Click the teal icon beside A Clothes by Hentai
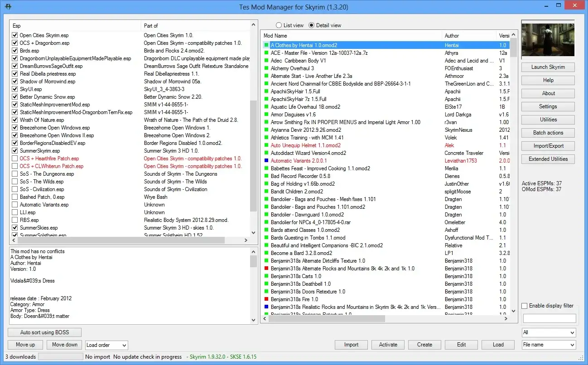Image resolution: width=588 pixels, height=365 pixels. [266, 45]
